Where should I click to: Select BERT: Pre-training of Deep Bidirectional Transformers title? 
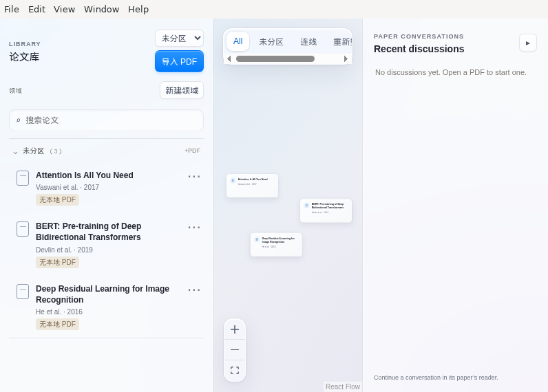[x=88, y=232]
